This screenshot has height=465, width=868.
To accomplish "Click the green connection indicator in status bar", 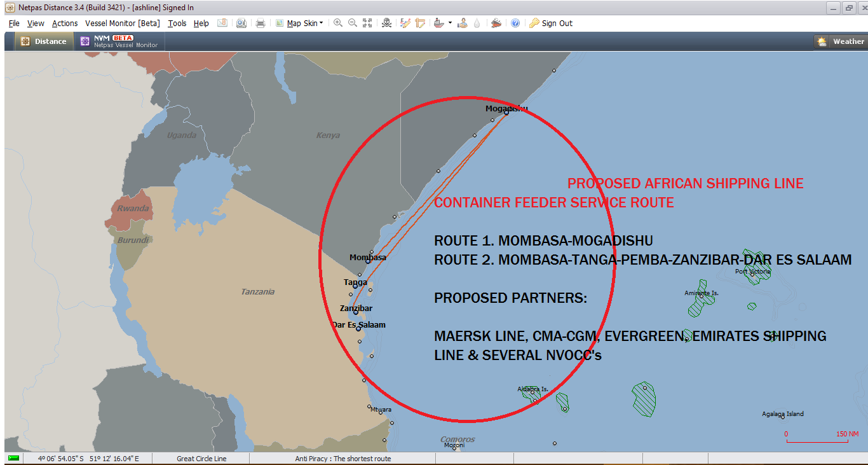I will coord(11,458).
